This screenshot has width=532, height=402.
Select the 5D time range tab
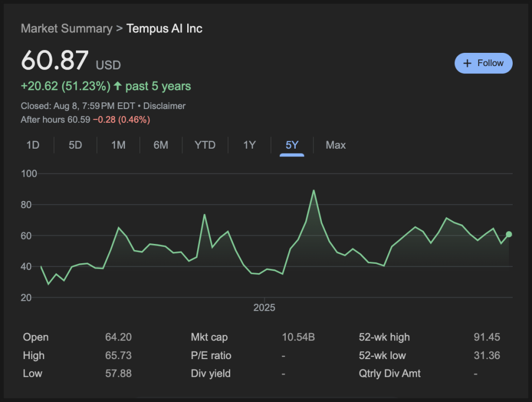(75, 145)
